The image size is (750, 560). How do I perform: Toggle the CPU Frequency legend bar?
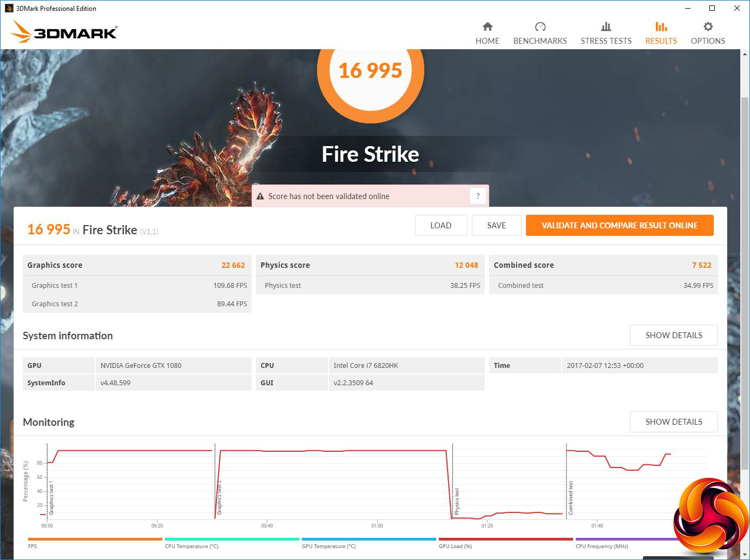pos(628,539)
